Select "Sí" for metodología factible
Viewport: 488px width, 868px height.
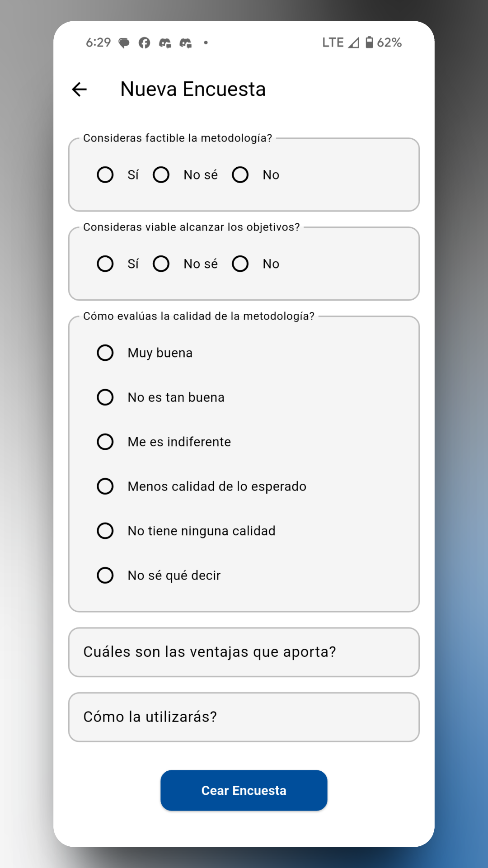(x=105, y=175)
